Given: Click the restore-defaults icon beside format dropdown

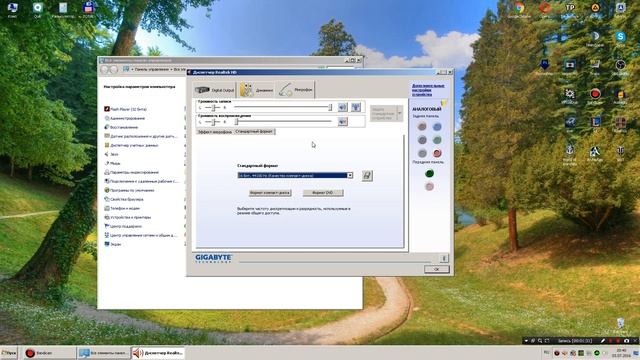Looking at the screenshot, I should (x=367, y=176).
